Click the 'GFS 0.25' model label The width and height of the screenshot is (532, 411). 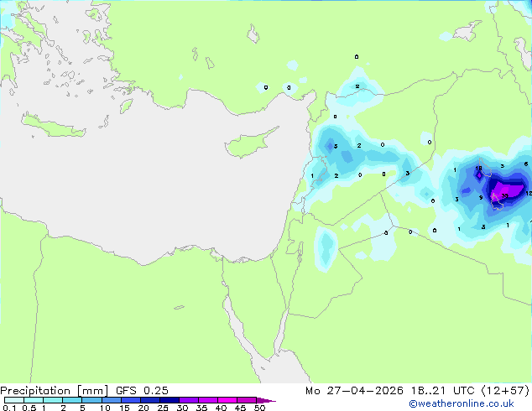142,391
